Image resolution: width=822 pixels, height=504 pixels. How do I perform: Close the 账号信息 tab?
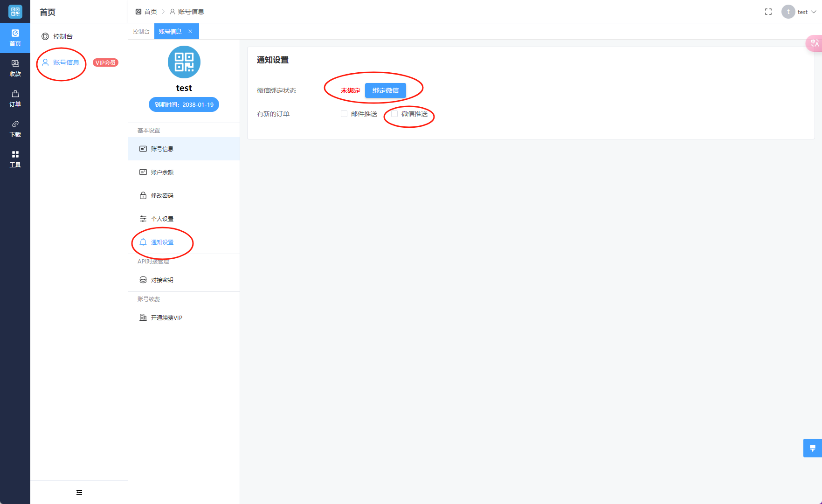[x=190, y=31]
